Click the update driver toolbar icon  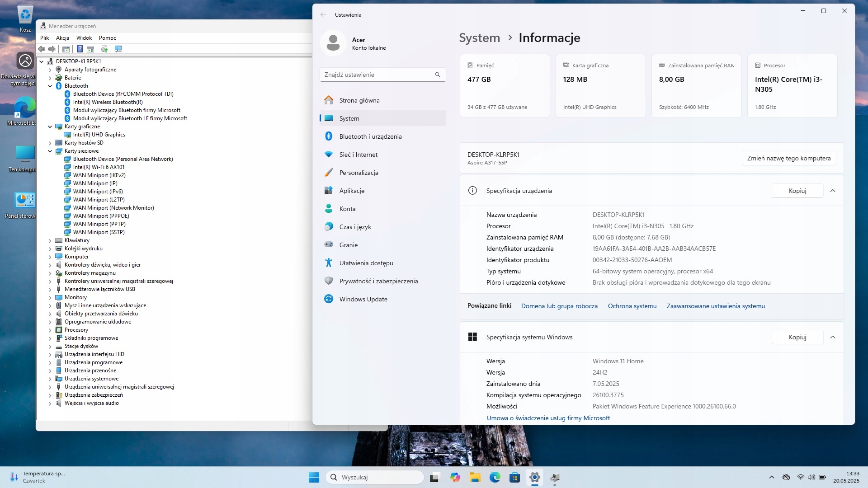(104, 49)
